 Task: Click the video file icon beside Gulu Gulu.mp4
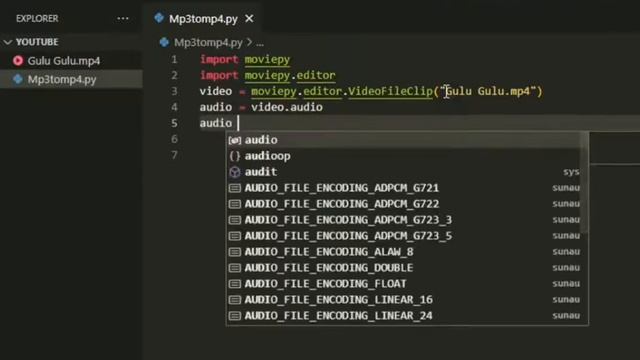tap(18, 61)
